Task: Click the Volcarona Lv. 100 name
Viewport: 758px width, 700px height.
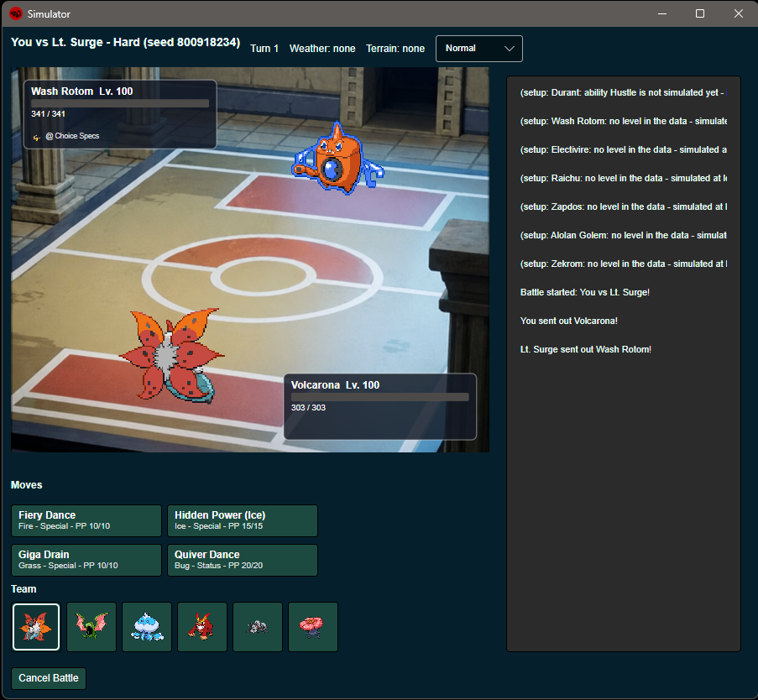Action: [336, 384]
